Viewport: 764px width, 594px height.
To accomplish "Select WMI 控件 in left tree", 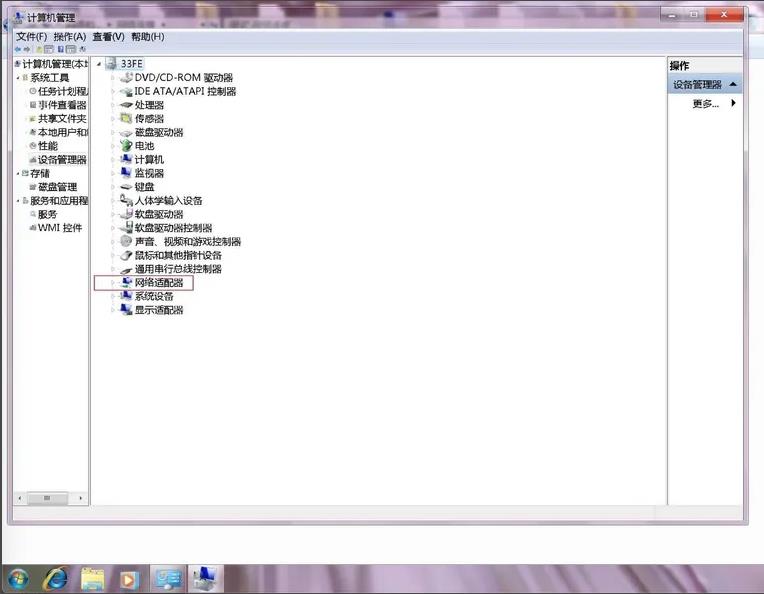I will (x=60, y=228).
